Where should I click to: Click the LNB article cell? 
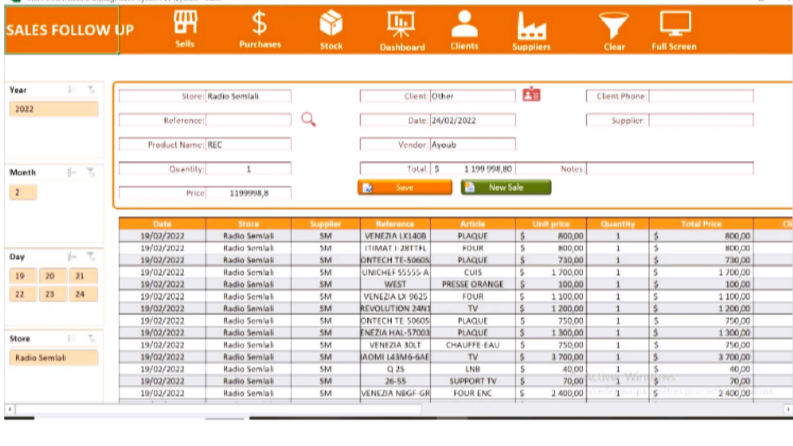pyautogui.click(x=472, y=369)
